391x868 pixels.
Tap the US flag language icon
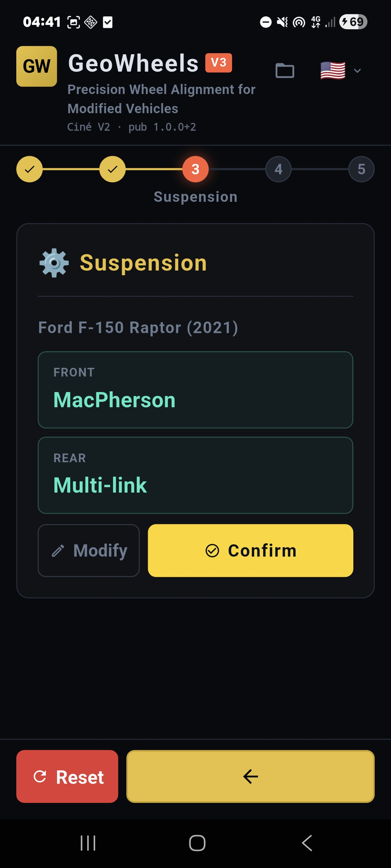(333, 71)
